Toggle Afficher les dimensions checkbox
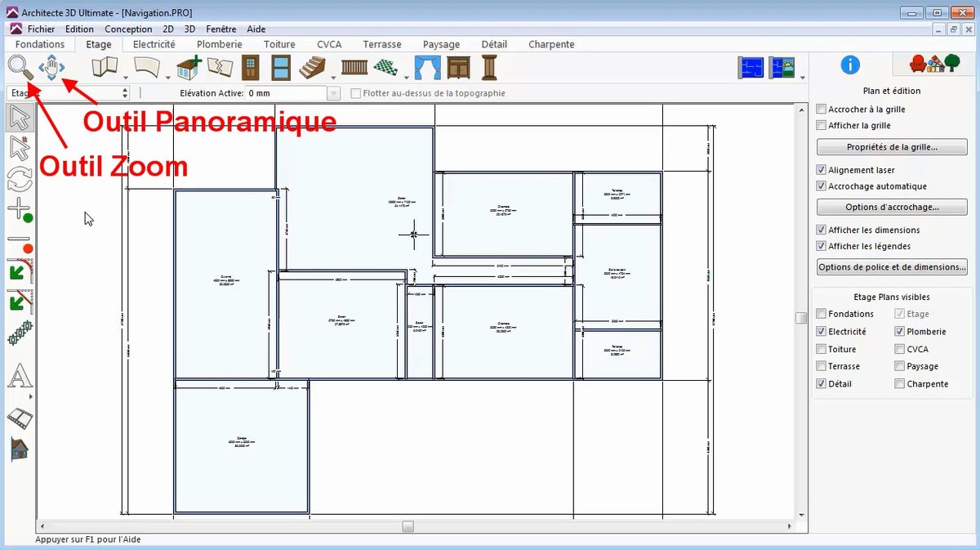Image resolution: width=980 pixels, height=550 pixels. 822,230
